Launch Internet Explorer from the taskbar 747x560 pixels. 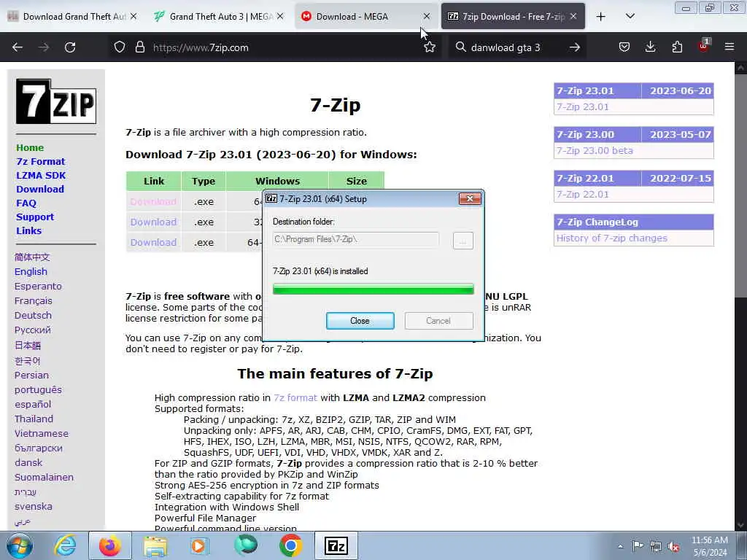pos(65,545)
